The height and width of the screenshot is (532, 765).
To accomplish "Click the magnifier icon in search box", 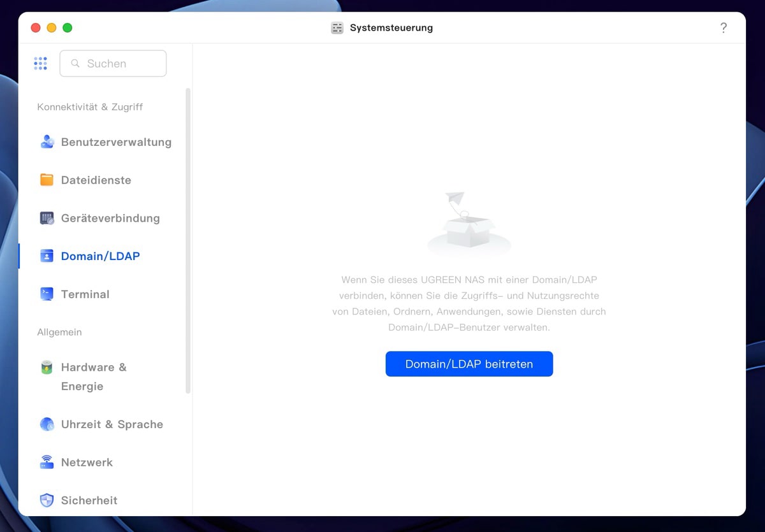I will coord(75,64).
